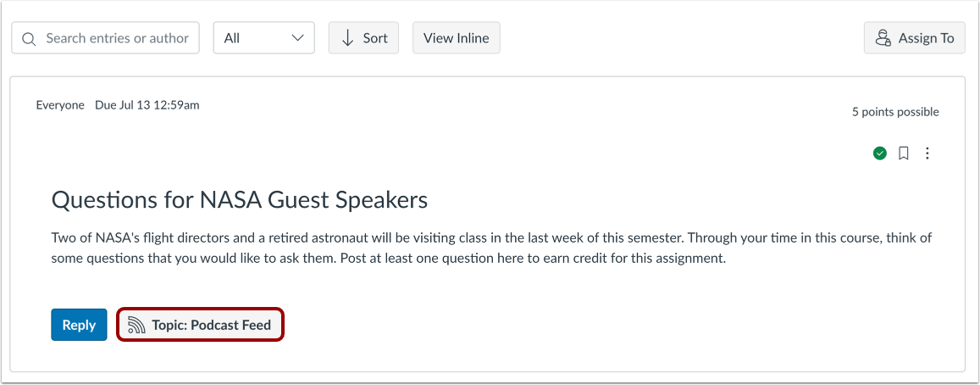Click the down-arrow Sort icon
Image resolution: width=980 pixels, height=385 pixels.
tap(347, 38)
